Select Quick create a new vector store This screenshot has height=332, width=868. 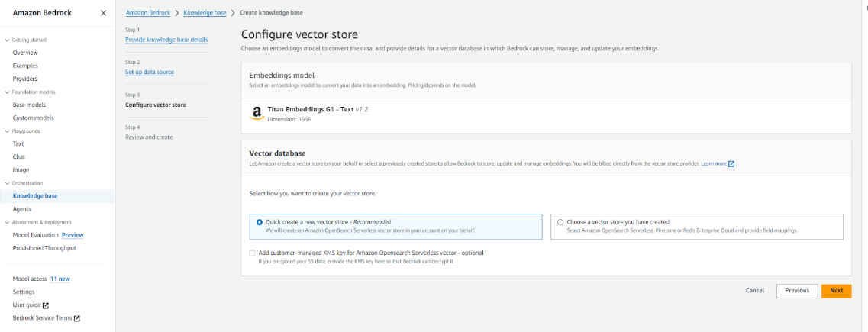click(260, 222)
